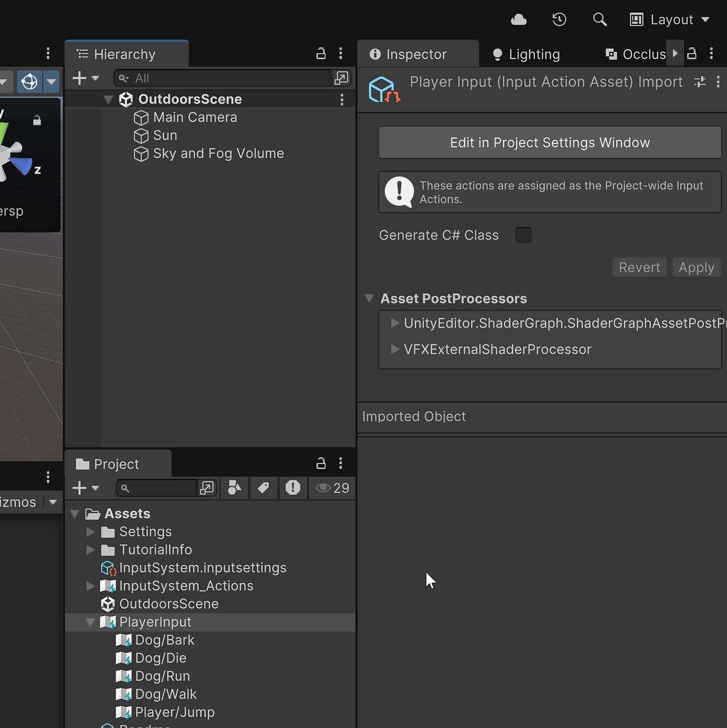Click the preset selector icon beside Player Input Import
This screenshot has height=728, width=727.
(x=700, y=81)
